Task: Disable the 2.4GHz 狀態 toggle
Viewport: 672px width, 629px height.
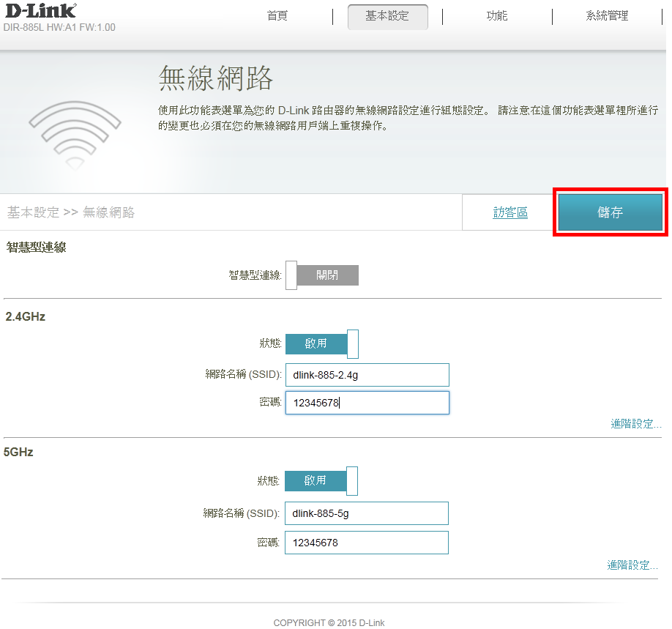Action: pos(322,343)
